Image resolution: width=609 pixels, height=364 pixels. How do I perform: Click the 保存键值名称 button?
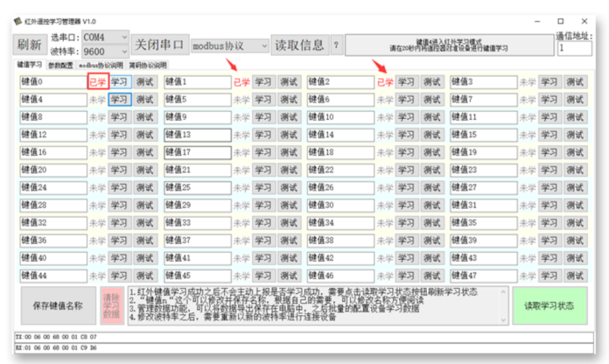[x=58, y=306]
